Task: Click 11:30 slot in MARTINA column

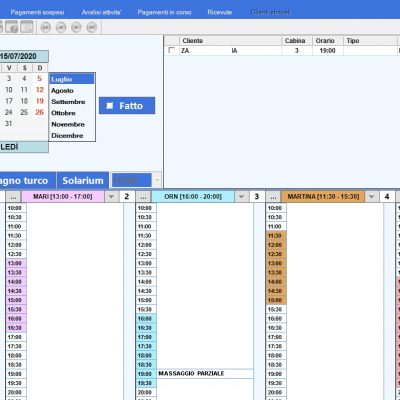Action: click(276, 236)
